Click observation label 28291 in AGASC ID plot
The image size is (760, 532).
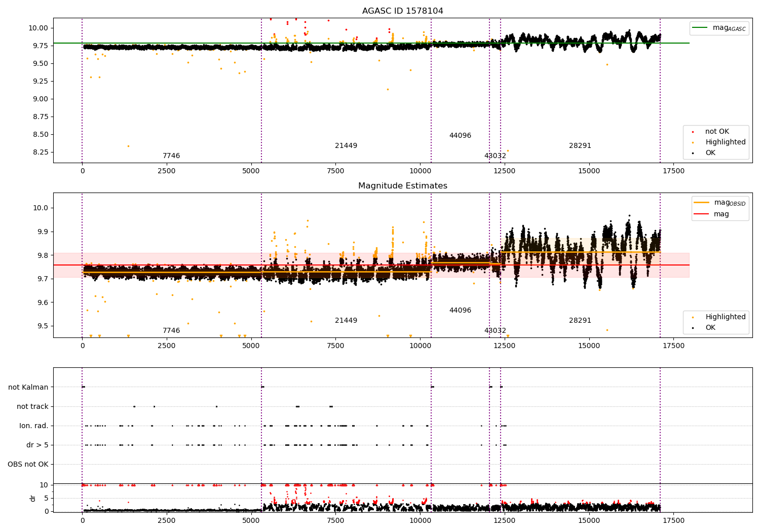(x=580, y=146)
